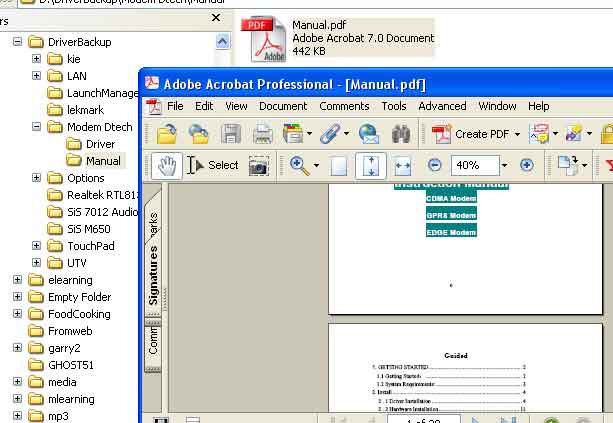
Task: Open the Window menu
Action: [497, 106]
